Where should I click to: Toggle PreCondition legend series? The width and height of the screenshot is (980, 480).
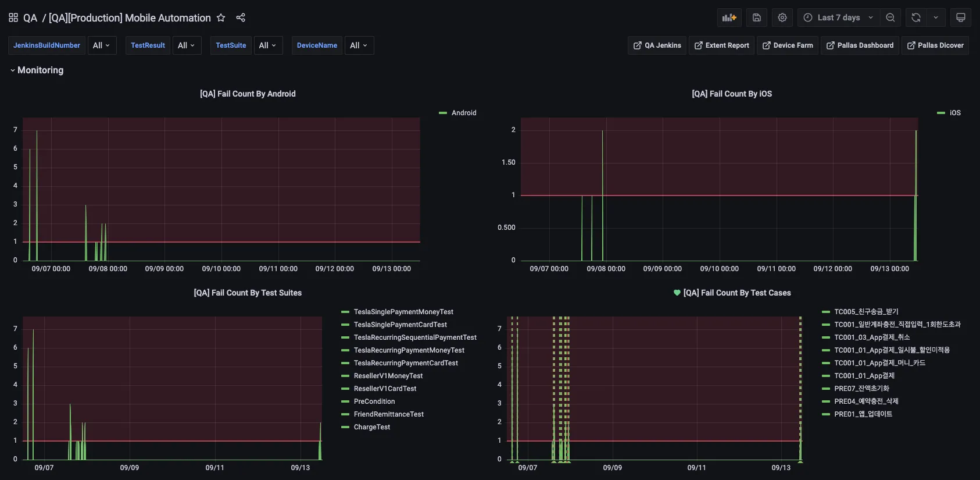(x=374, y=401)
